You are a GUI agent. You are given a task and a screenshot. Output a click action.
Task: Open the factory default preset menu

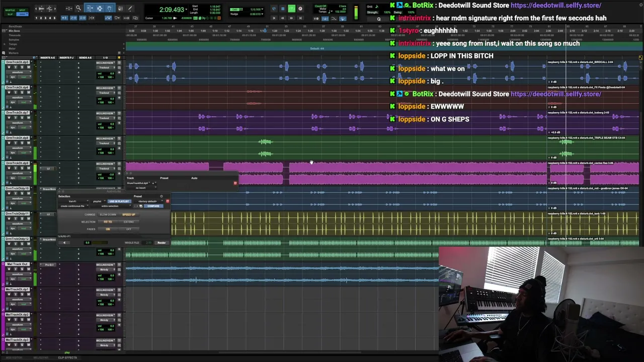coord(148,202)
